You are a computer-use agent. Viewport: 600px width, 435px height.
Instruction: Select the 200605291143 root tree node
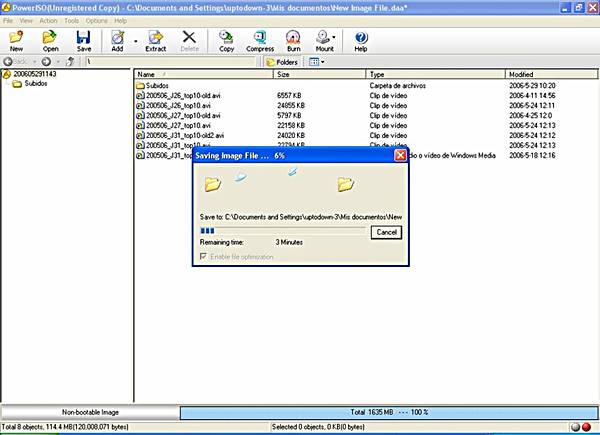(34, 74)
